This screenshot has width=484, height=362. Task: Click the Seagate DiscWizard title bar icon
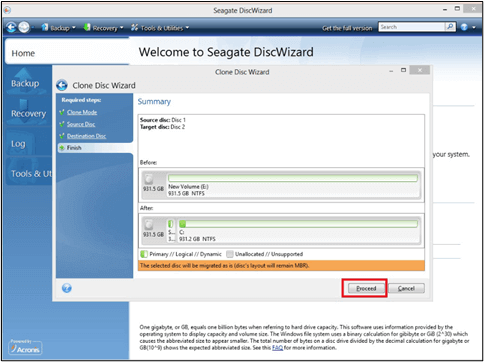coord(7,10)
